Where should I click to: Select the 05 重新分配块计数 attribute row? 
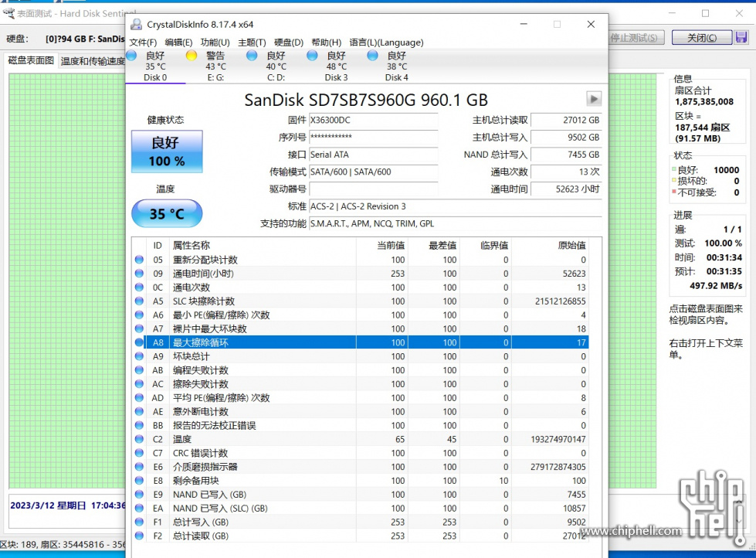360,260
